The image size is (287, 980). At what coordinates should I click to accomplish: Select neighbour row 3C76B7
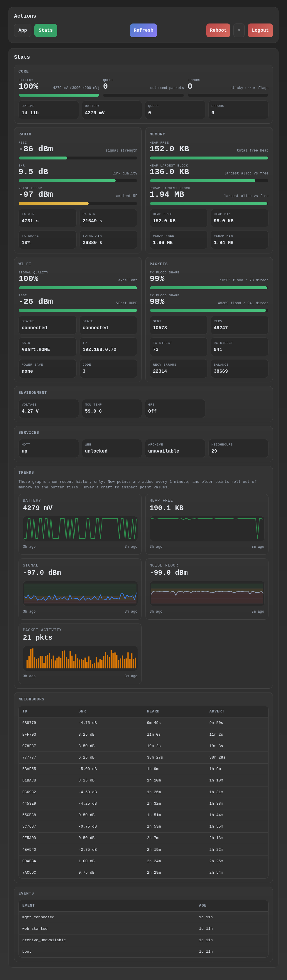[x=143, y=826]
